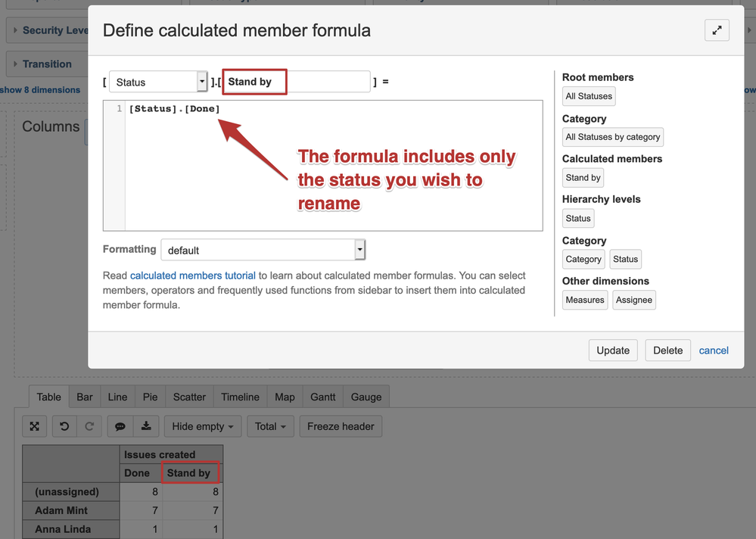This screenshot has width=756, height=539.
Task: Switch to the Gauge tab
Action: pyautogui.click(x=366, y=397)
